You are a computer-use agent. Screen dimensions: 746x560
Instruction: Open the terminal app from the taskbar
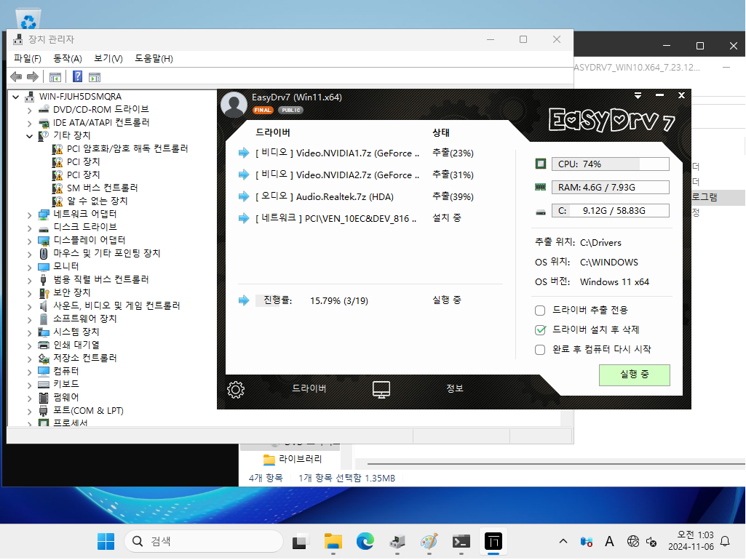[461, 542]
